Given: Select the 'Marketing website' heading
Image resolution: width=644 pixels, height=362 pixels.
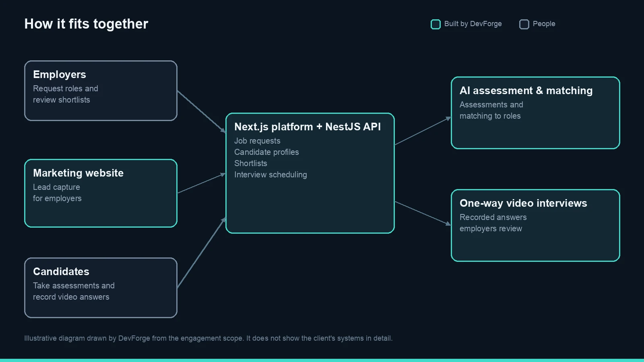Looking at the screenshot, I should coord(78,173).
